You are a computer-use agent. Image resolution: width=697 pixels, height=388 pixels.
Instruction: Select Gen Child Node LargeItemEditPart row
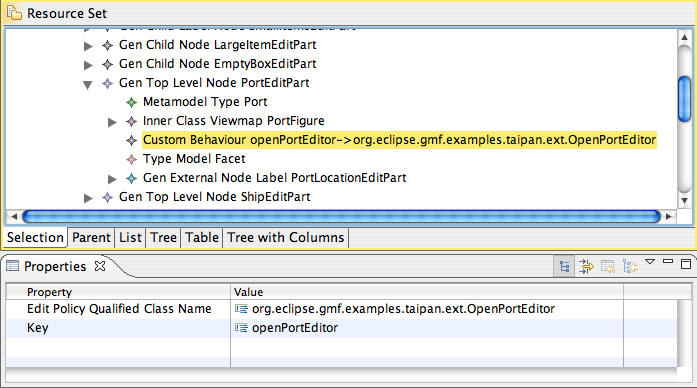(x=218, y=45)
